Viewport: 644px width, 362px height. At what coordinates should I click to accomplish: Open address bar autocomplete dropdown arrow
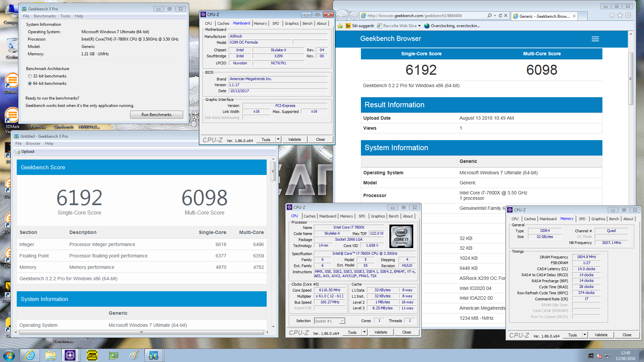coord(495,15)
